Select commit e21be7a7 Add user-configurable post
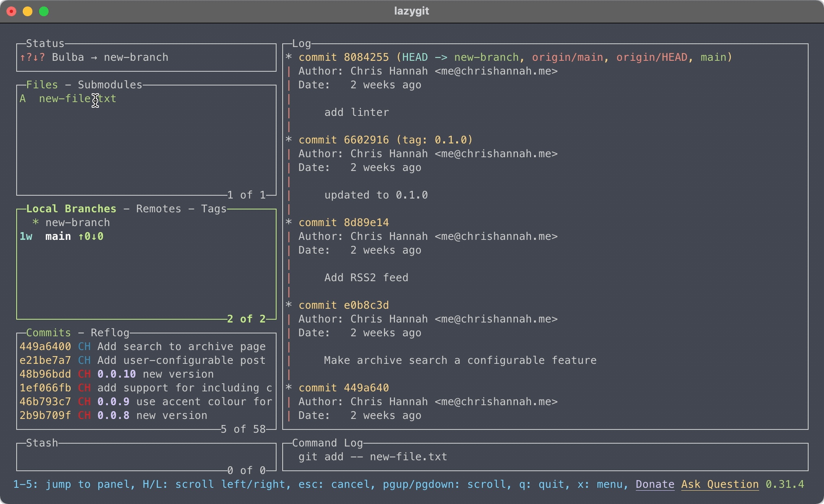The width and height of the screenshot is (824, 504). 146,360
